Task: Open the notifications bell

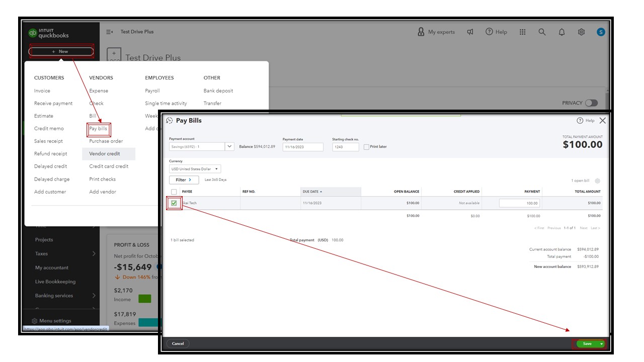Action: 561,32
